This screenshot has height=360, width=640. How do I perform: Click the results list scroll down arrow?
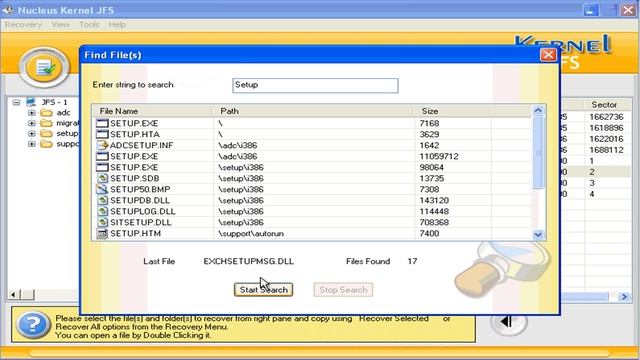click(x=538, y=234)
